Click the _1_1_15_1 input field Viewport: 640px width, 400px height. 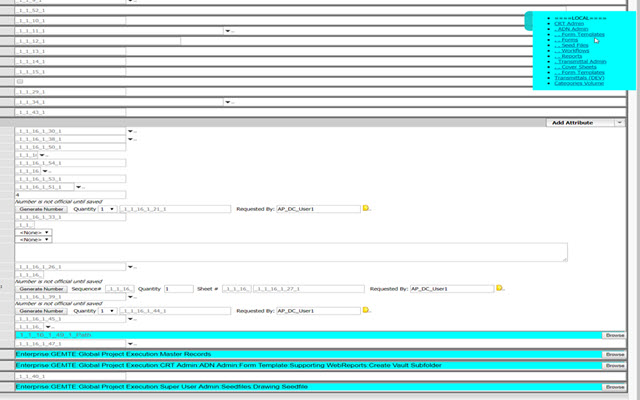pyautogui.click(x=70, y=72)
